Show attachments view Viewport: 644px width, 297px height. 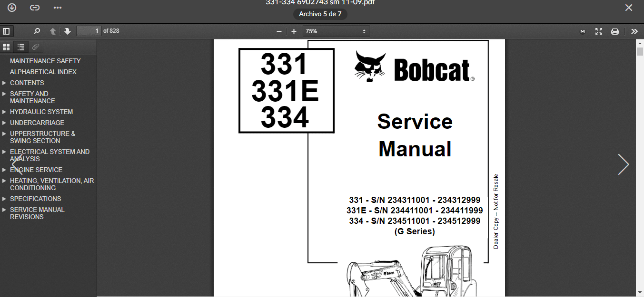[x=36, y=47]
